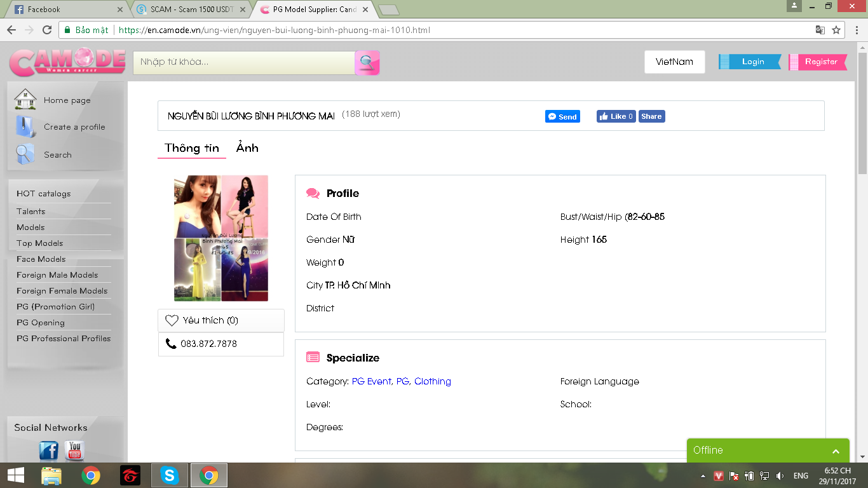Open PG Professional Profiles category

(x=64, y=338)
